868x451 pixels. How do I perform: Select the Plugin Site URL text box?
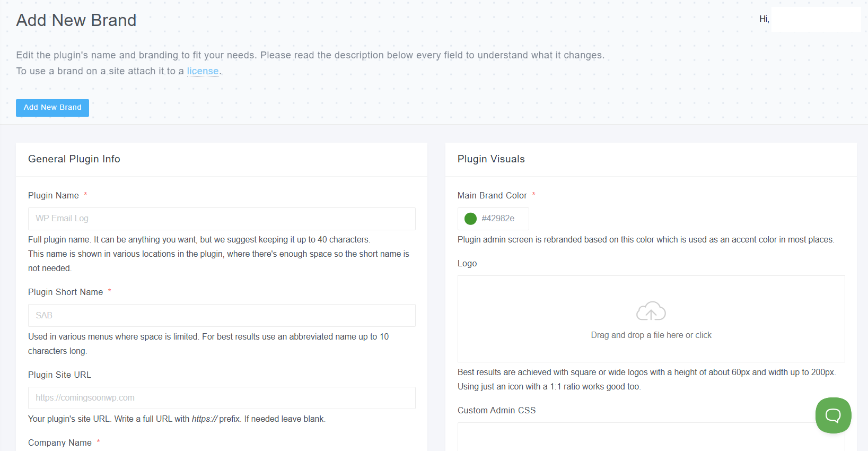click(x=222, y=398)
